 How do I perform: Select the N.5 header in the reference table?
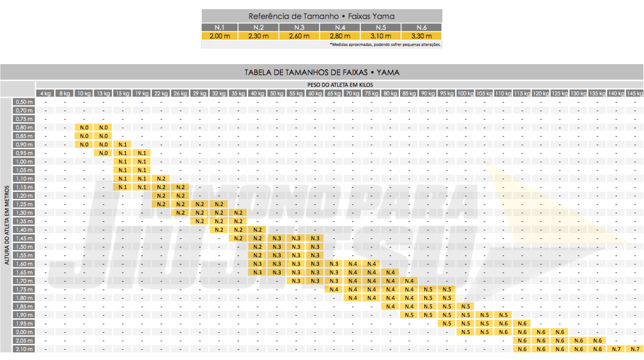click(381, 28)
